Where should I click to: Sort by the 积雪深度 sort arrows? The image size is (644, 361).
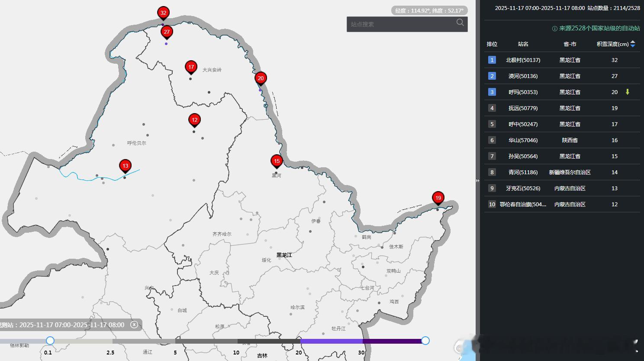point(633,44)
